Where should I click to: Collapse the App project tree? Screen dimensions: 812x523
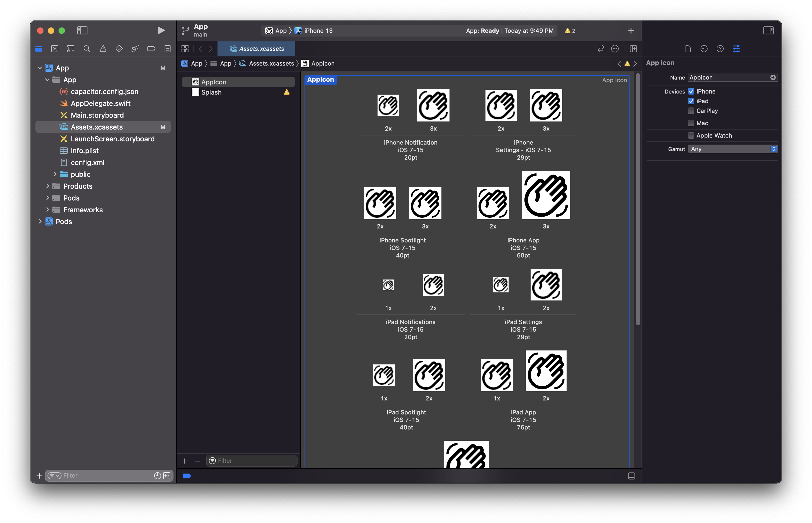(x=40, y=67)
